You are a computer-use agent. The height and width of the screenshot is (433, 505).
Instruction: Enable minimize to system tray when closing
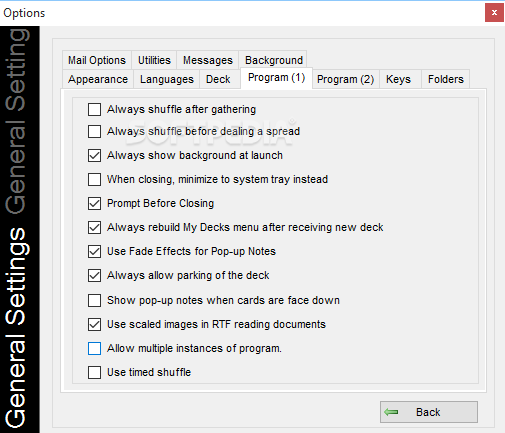94,179
